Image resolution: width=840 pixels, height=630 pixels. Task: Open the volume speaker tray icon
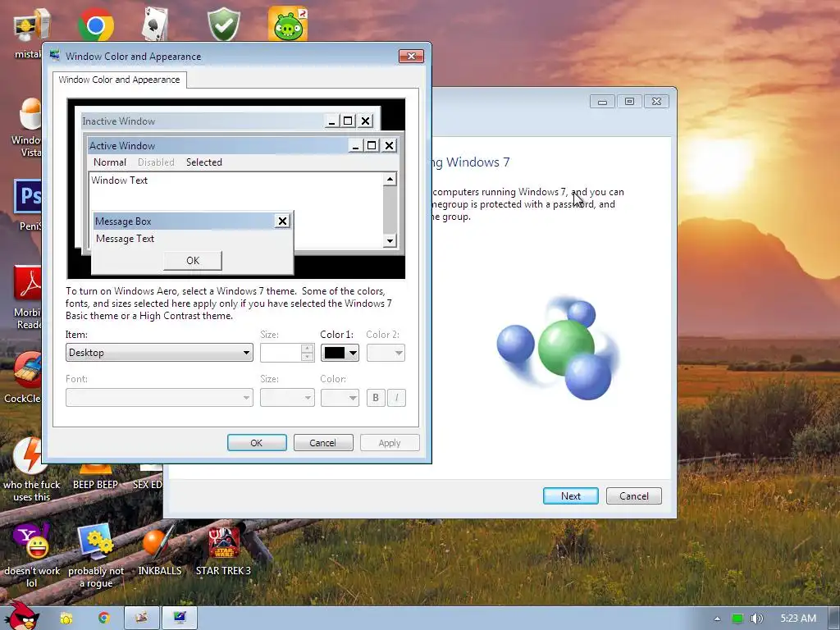[756, 619]
